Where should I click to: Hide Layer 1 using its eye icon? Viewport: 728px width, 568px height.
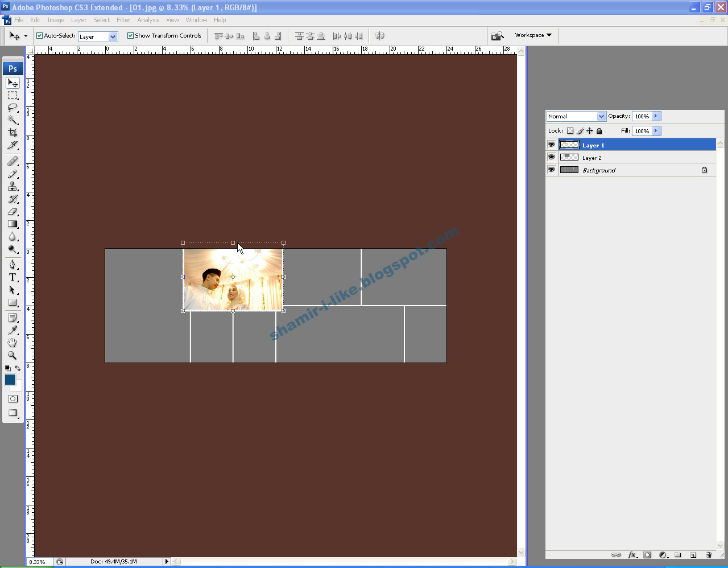pos(551,145)
